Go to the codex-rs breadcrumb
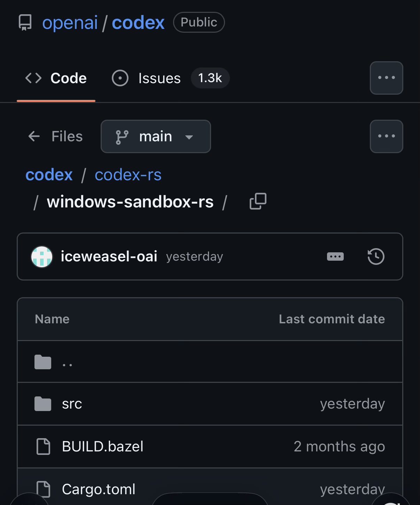Image resolution: width=420 pixels, height=505 pixels. point(128,175)
